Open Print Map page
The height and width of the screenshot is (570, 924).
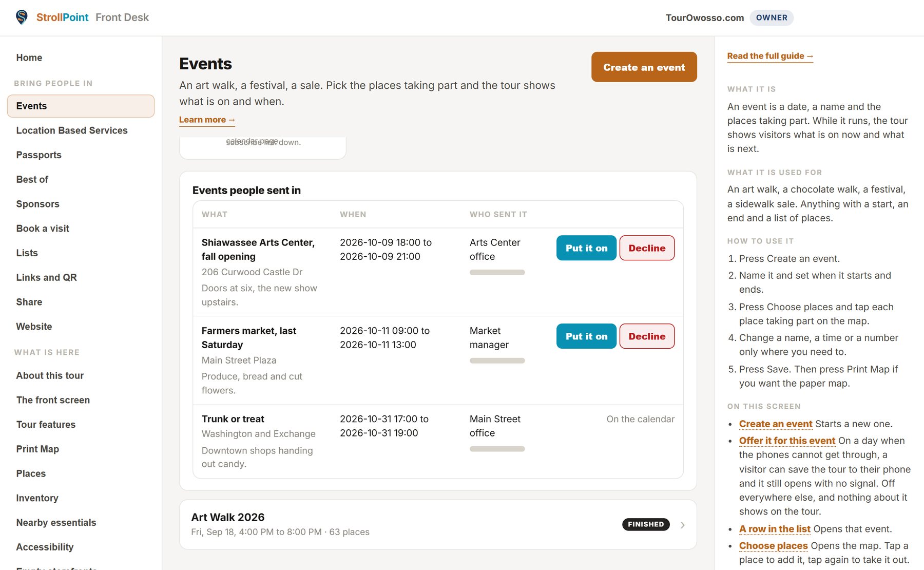[81, 449]
